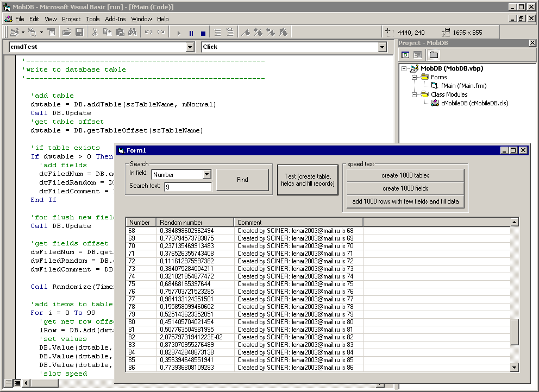Click View Code icon in Project panel
The height and width of the screenshot is (392, 539).
tap(405, 55)
